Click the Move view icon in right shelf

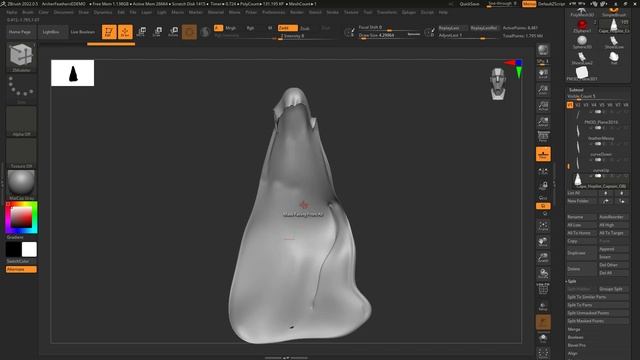[x=543, y=242]
